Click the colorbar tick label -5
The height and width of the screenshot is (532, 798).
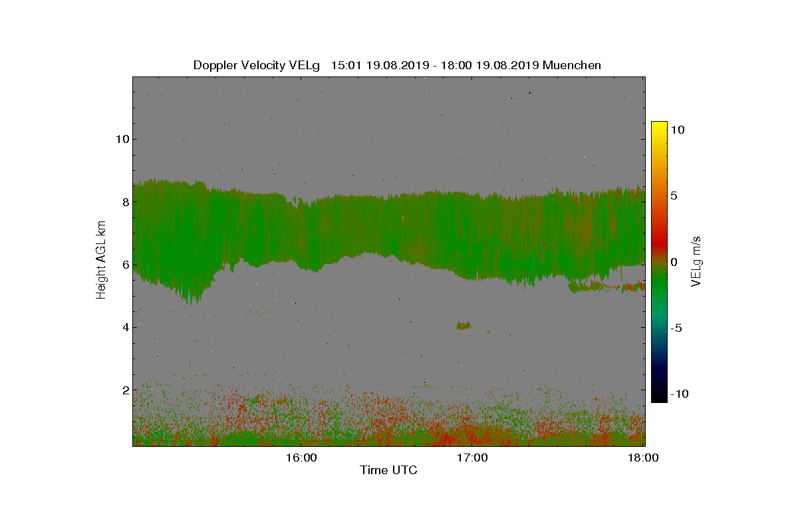point(677,328)
